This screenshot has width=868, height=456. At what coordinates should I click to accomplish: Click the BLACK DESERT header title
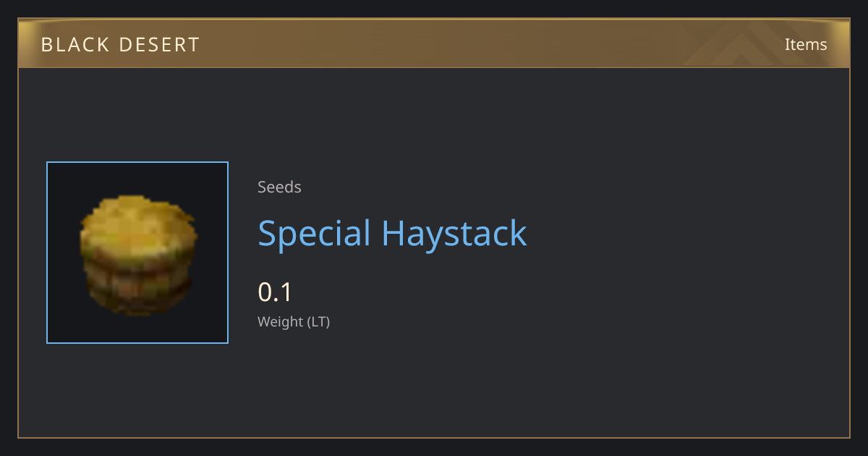click(x=120, y=45)
